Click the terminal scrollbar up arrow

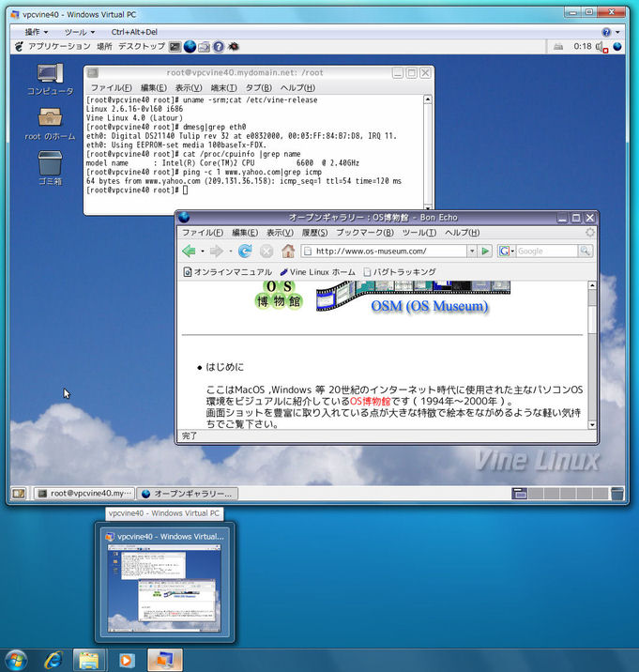coord(428,99)
